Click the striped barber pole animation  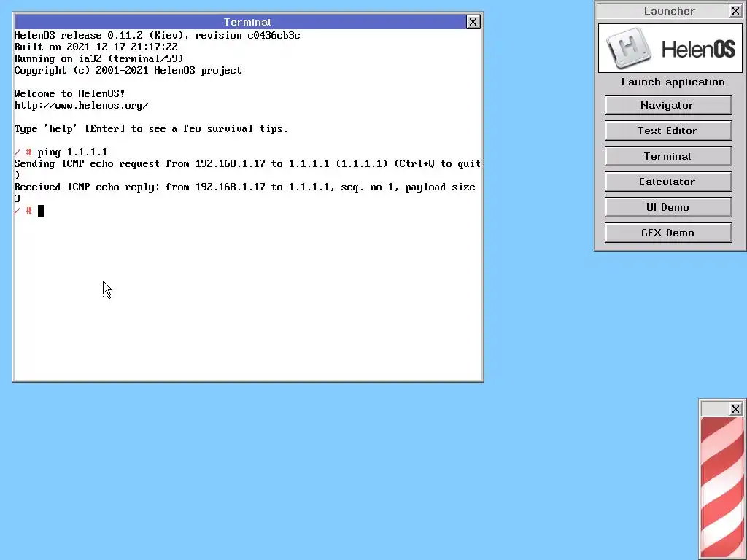[x=722, y=488]
